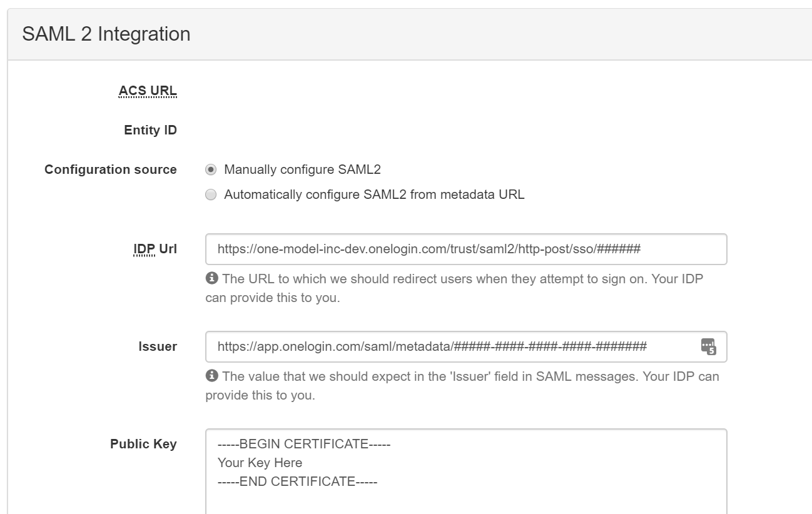Image resolution: width=812 pixels, height=514 pixels.
Task: Click inside the Public Key text area
Action: coord(466,471)
